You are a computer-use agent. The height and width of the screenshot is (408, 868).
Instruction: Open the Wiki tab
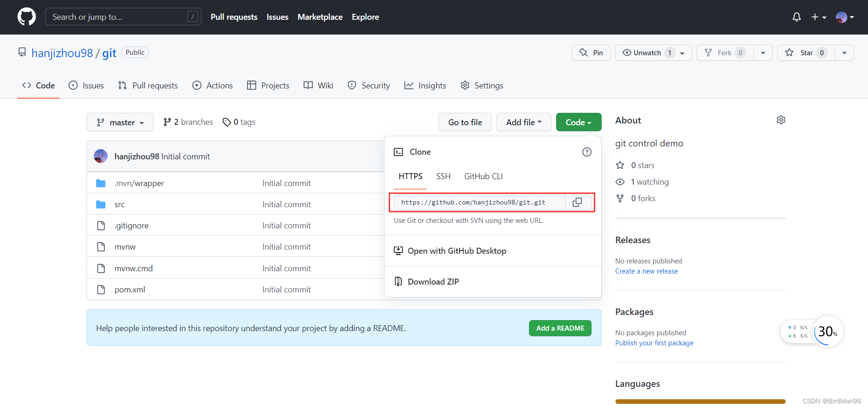coord(318,86)
